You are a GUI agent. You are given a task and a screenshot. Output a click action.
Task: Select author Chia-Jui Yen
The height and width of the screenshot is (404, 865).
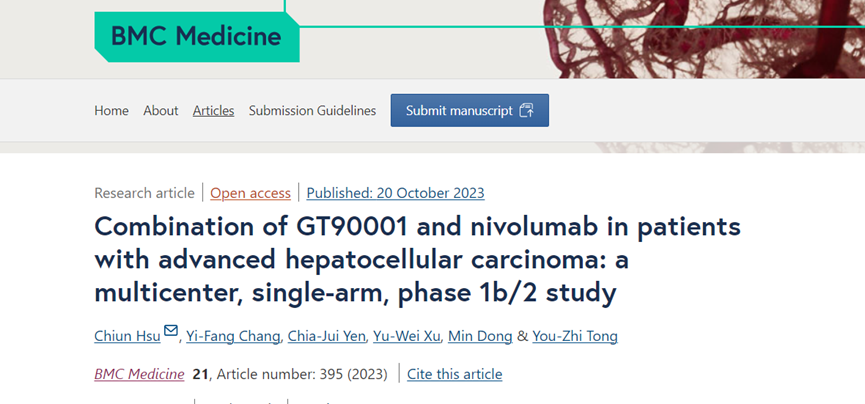click(327, 336)
